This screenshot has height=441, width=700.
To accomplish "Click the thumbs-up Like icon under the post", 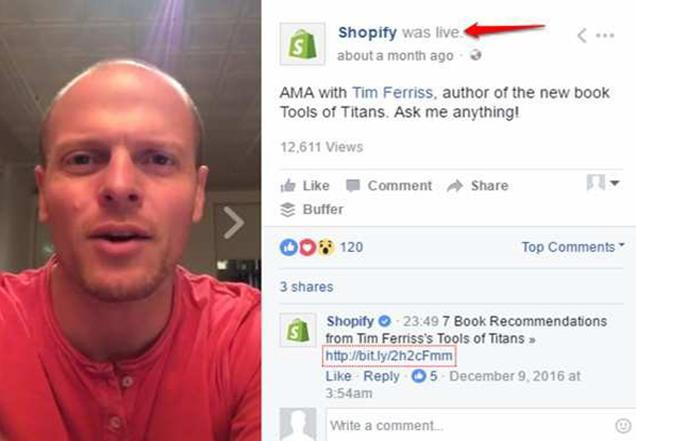I will point(288,186).
